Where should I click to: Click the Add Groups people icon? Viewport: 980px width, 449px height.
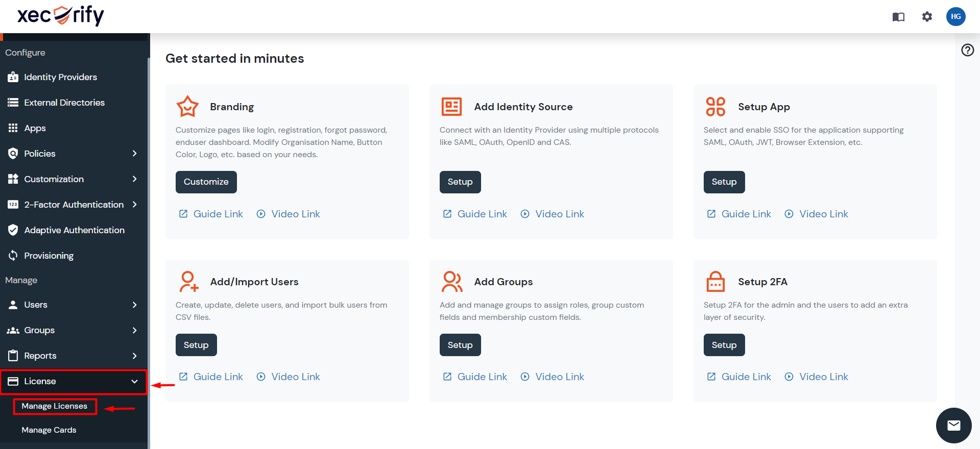452,282
